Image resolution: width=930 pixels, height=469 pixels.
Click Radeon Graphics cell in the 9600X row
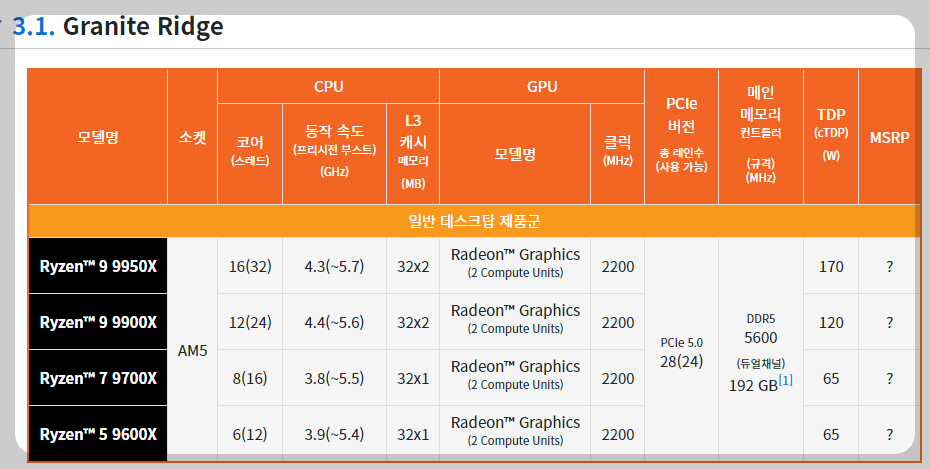[515, 434]
